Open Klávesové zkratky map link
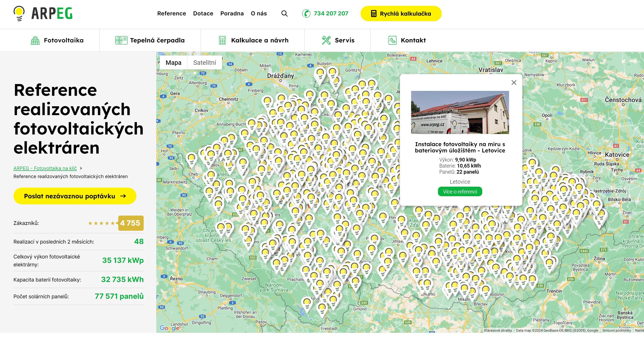The image size is (644, 337). pyautogui.click(x=498, y=330)
